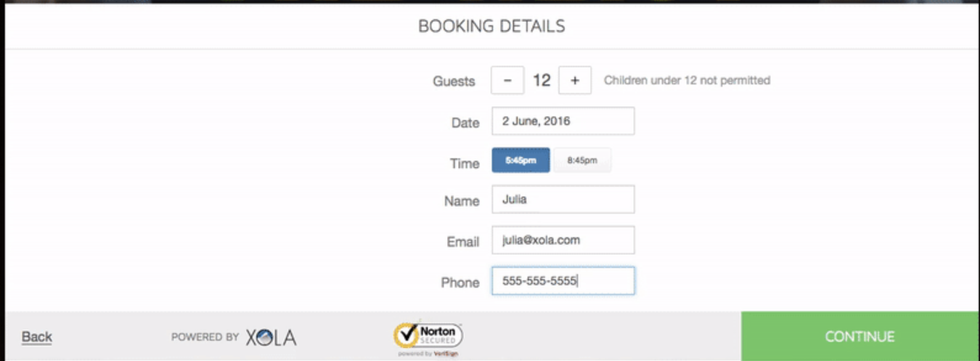The image size is (980, 361).
Task: Click the guest count number 12
Action: click(541, 80)
